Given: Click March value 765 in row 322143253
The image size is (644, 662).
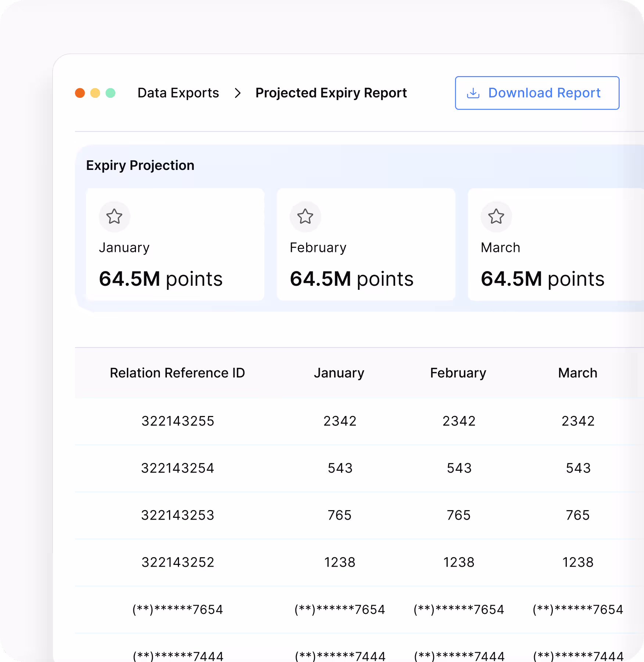Looking at the screenshot, I should pyautogui.click(x=578, y=515).
